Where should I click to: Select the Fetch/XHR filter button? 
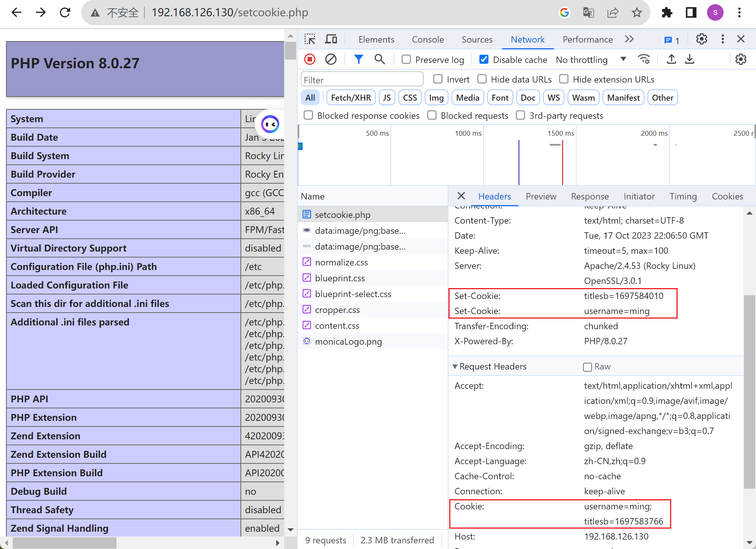[x=350, y=98]
